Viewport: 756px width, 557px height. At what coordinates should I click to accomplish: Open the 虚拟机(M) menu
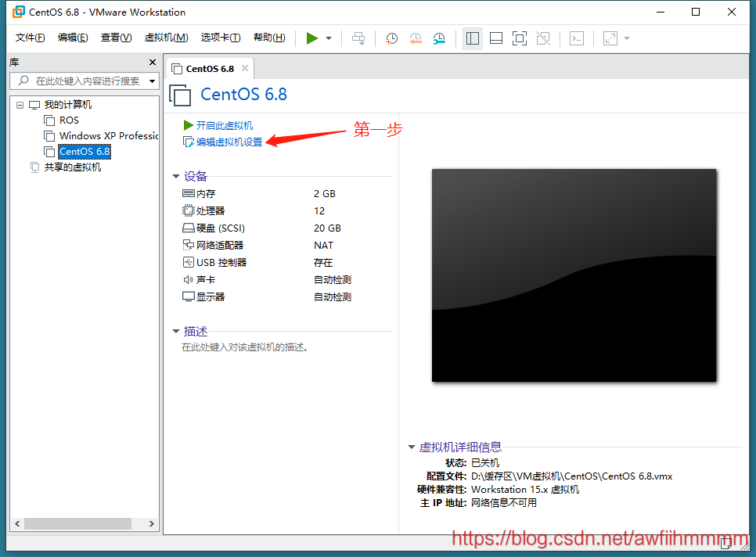166,38
